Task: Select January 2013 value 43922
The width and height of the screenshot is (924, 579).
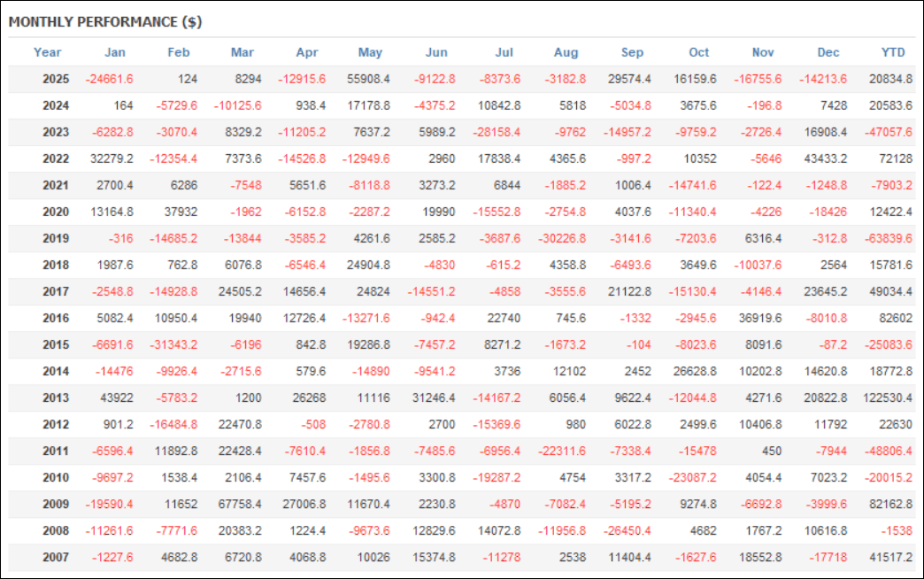Action: (115, 398)
